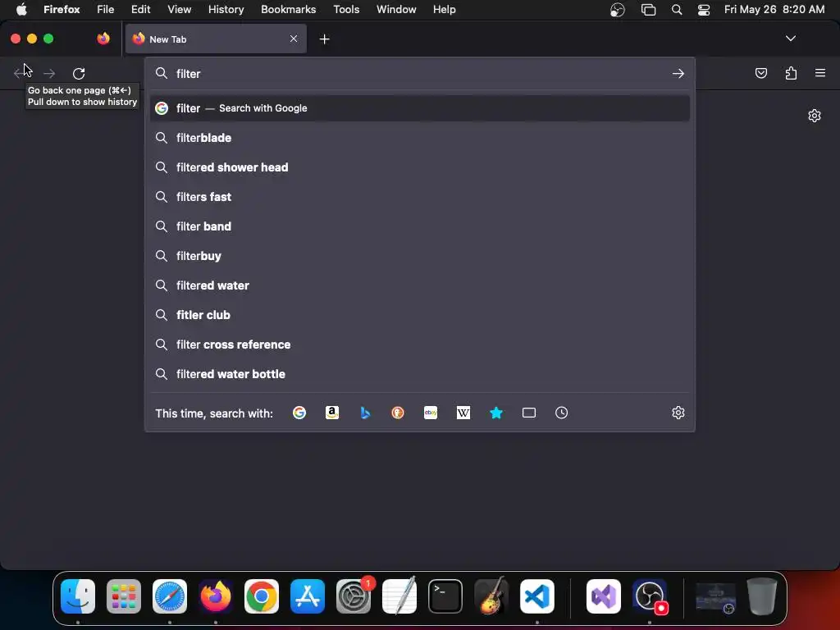Click the Go arrow in the address bar

pyautogui.click(x=678, y=73)
